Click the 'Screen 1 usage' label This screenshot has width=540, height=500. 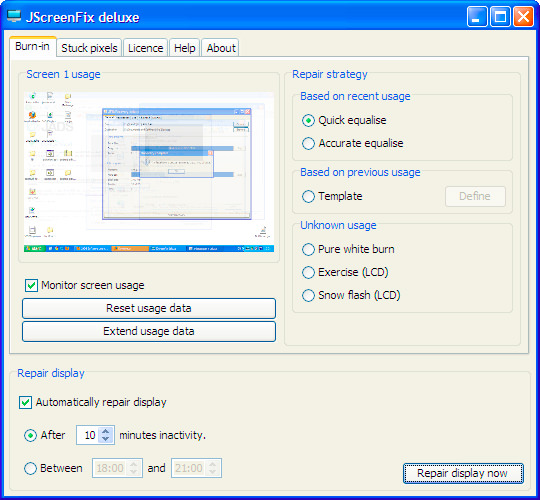63,74
